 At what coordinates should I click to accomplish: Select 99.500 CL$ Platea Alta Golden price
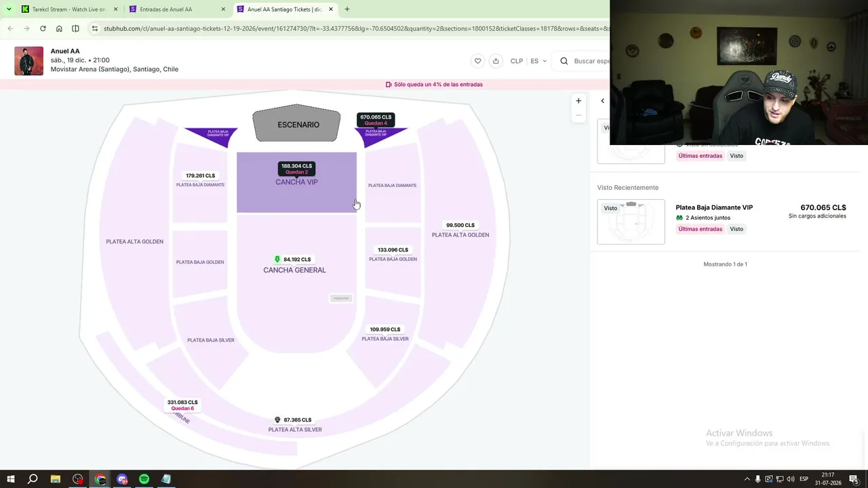(460, 225)
